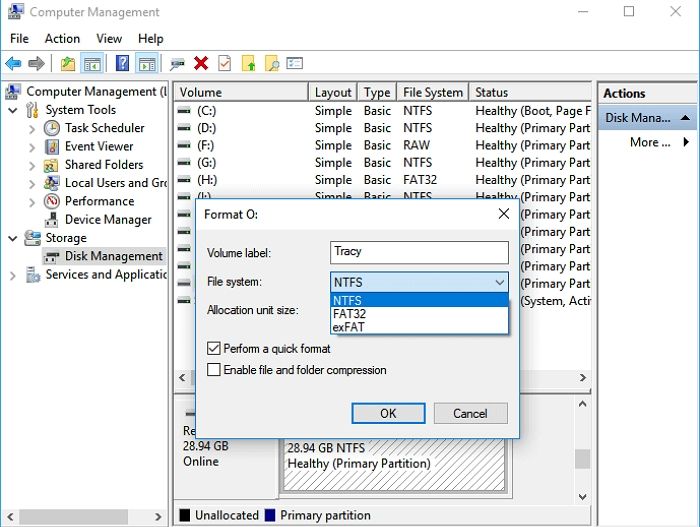Screen dimensions: 700x527
Task: Open Task Scheduler in the tree
Action: tap(104, 128)
